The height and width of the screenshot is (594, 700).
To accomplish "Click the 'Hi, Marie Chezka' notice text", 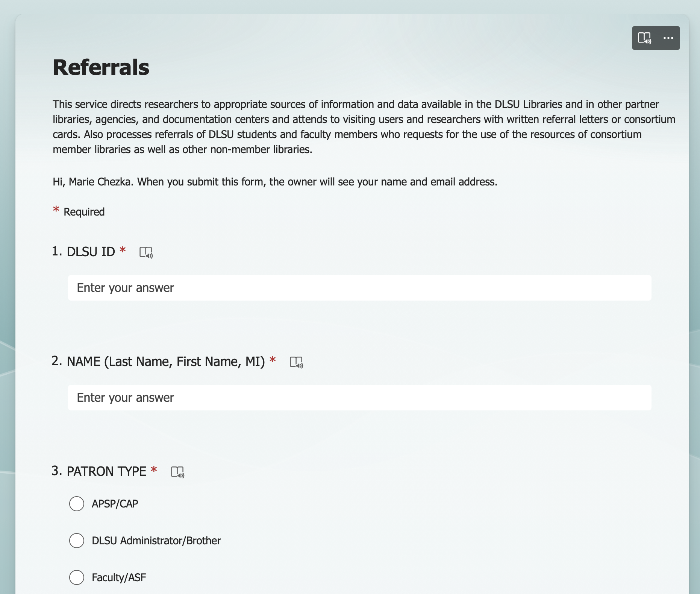I will pyautogui.click(x=275, y=182).
